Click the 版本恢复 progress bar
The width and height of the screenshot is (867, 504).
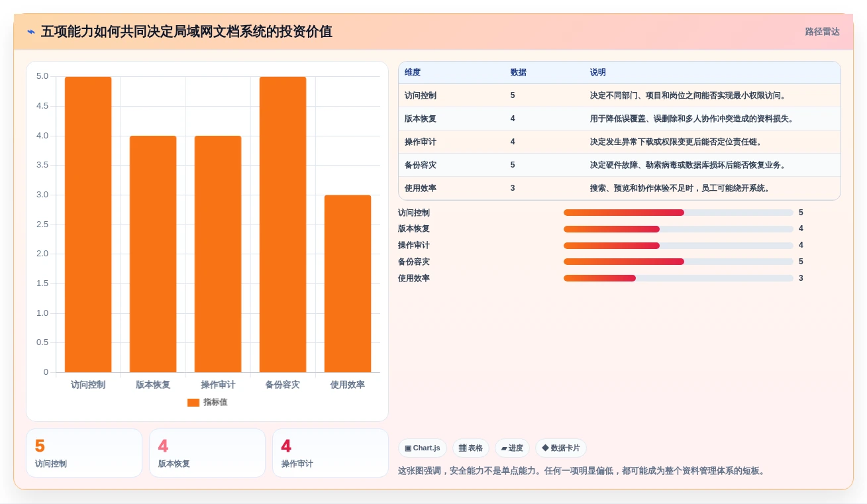coord(678,228)
